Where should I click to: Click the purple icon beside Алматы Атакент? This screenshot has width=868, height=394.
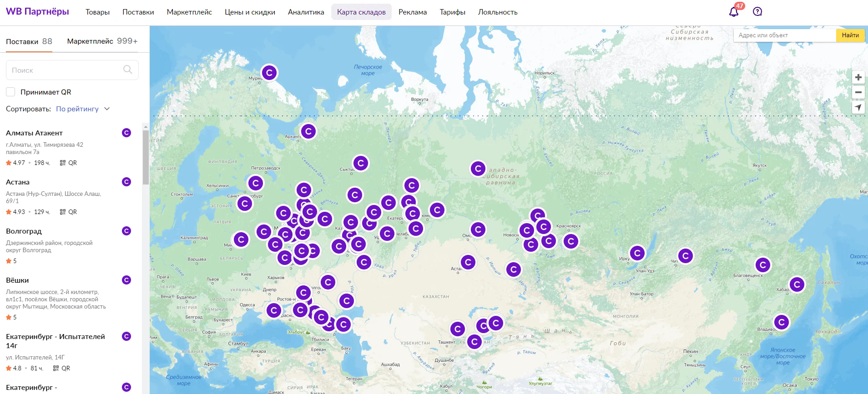126,133
